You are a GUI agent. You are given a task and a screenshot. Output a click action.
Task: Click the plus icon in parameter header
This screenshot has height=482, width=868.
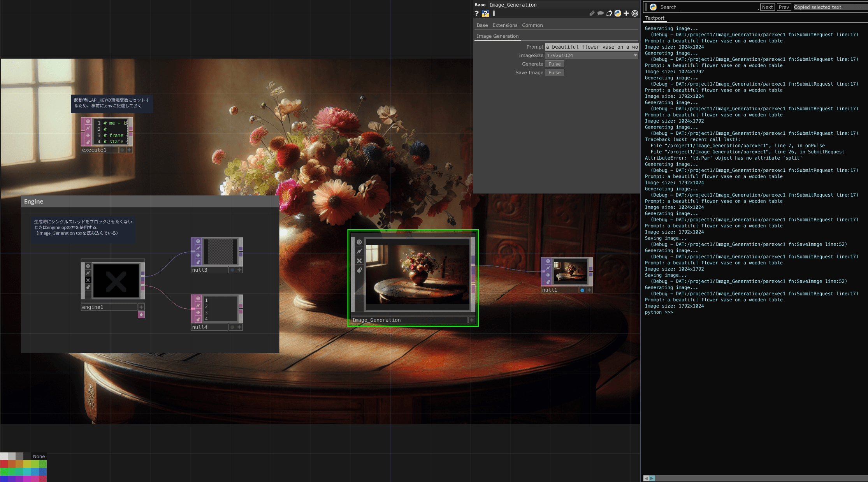[x=626, y=14]
